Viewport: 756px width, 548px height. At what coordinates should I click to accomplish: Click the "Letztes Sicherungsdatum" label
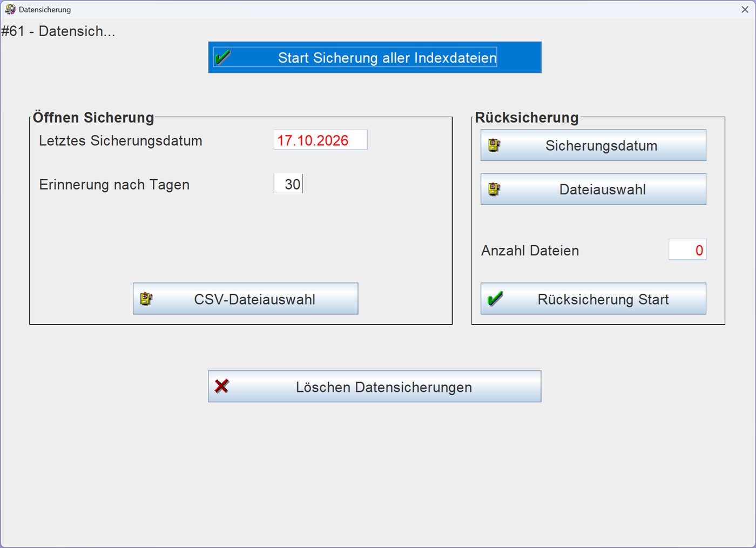tap(120, 141)
